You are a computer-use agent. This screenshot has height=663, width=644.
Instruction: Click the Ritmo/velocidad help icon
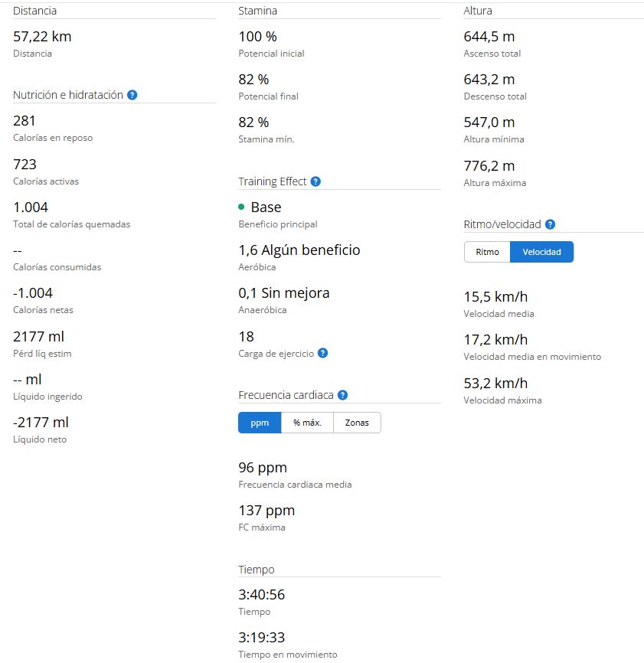coord(550,224)
